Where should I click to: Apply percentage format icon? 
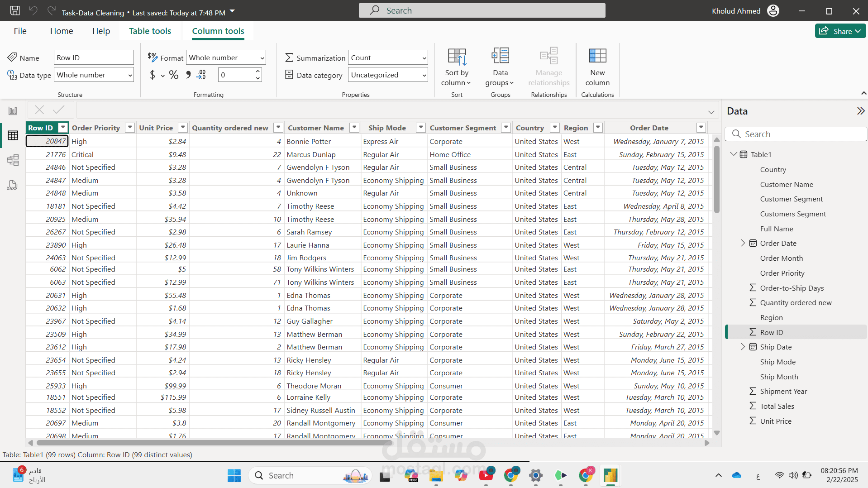point(174,75)
